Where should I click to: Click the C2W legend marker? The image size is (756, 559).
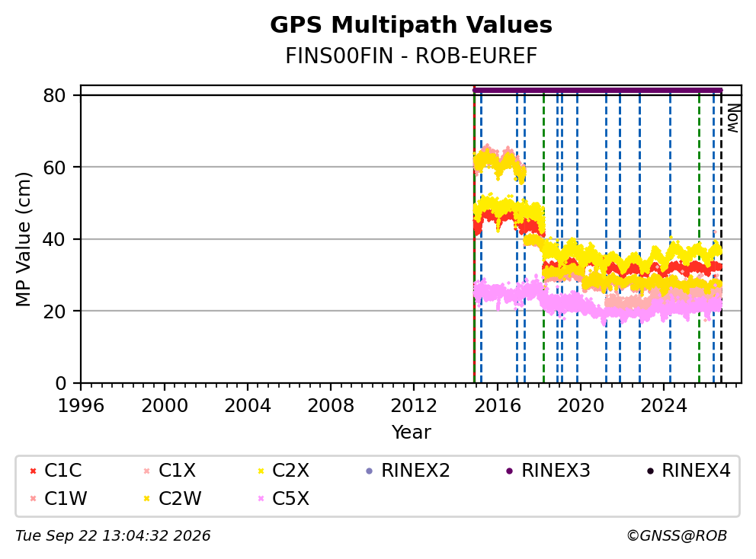(147, 498)
